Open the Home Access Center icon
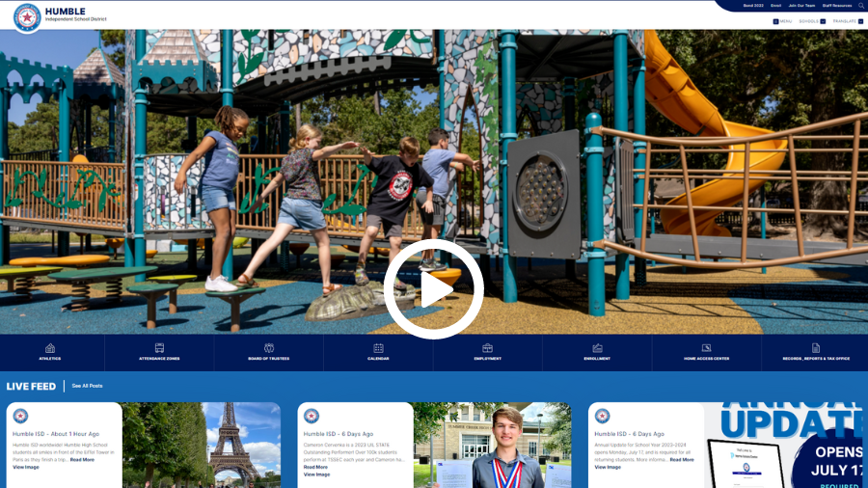The width and height of the screenshot is (868, 488). click(x=706, y=348)
